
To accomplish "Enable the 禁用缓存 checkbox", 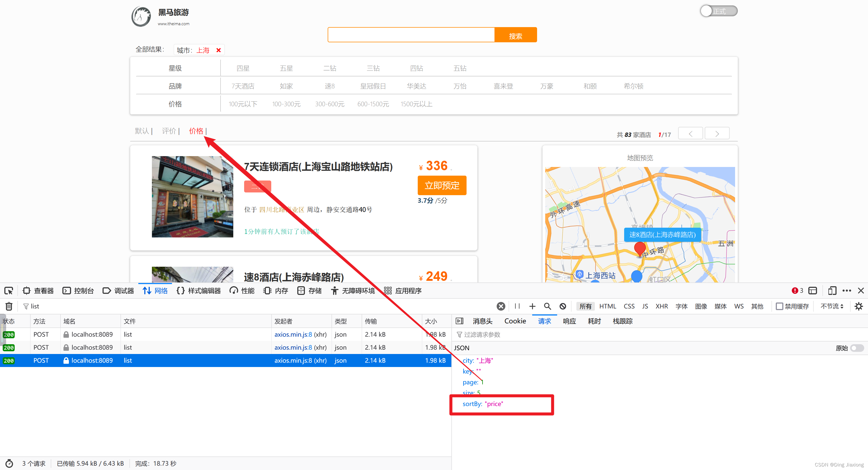I will pos(780,306).
